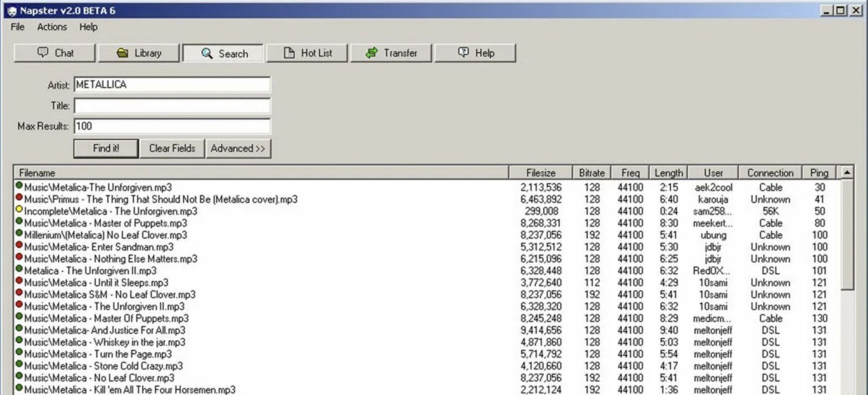Click the Find it! button
Viewport: 868px width, 395px height.
pos(106,149)
